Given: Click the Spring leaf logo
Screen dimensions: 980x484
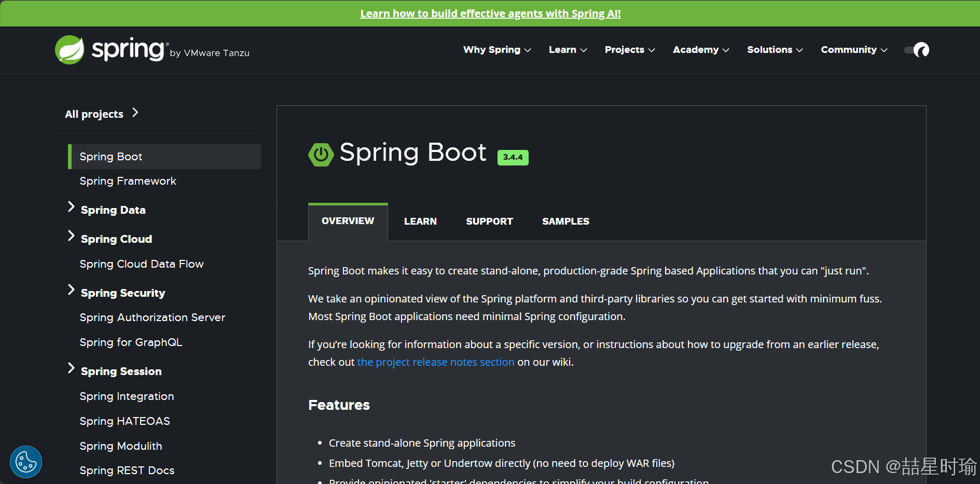Looking at the screenshot, I should 70,50.
